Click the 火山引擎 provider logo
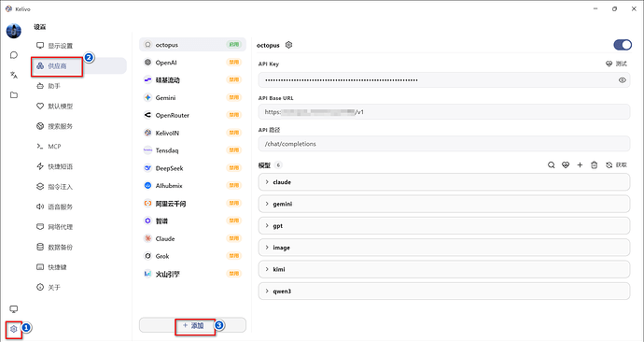The width and height of the screenshot is (644, 342). 147,274
